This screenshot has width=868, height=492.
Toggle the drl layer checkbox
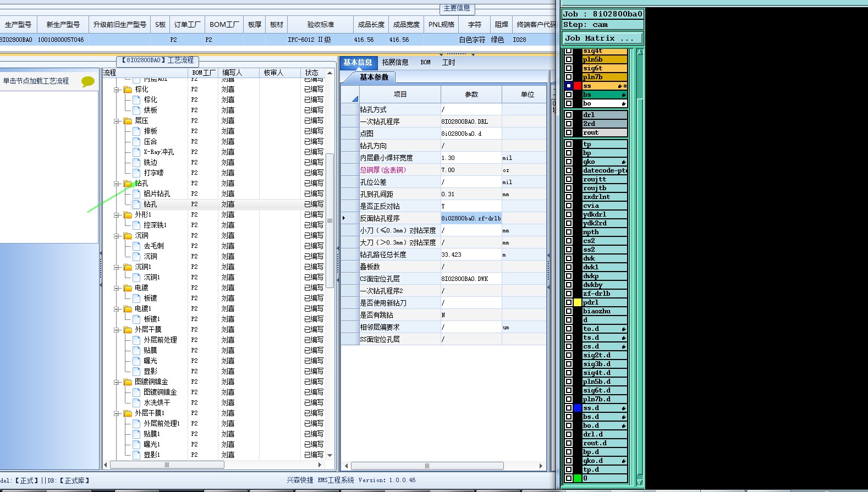tap(569, 115)
